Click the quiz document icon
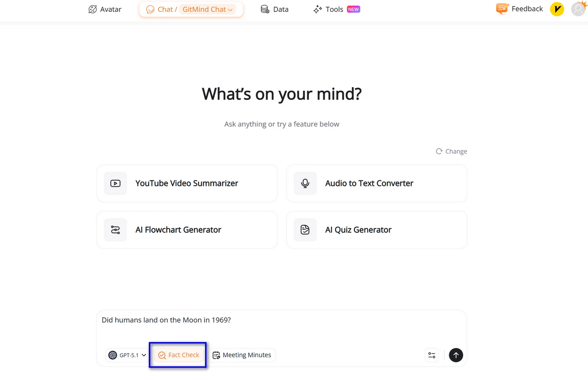588x381 pixels. [305, 230]
